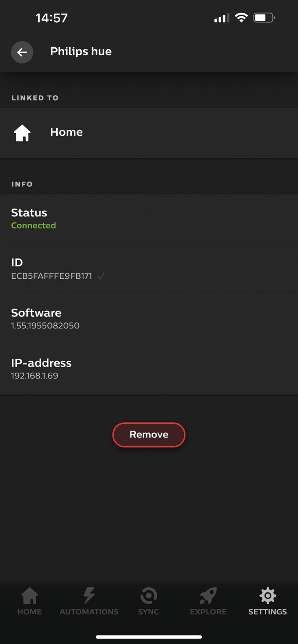
Task: Check the Wi-Fi status icon
Action: pos(241,18)
